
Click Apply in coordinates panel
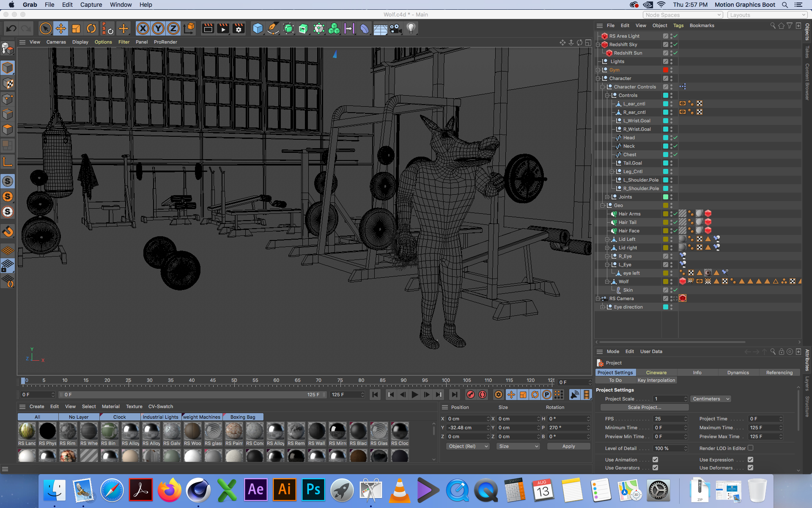568,446
